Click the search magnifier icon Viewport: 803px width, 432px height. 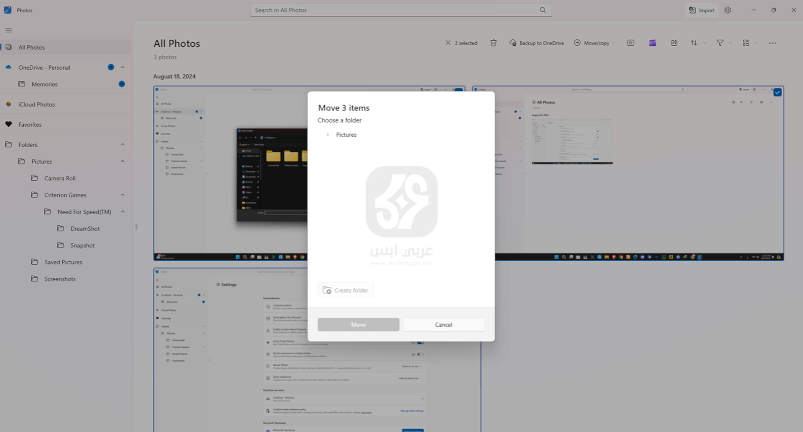point(543,10)
